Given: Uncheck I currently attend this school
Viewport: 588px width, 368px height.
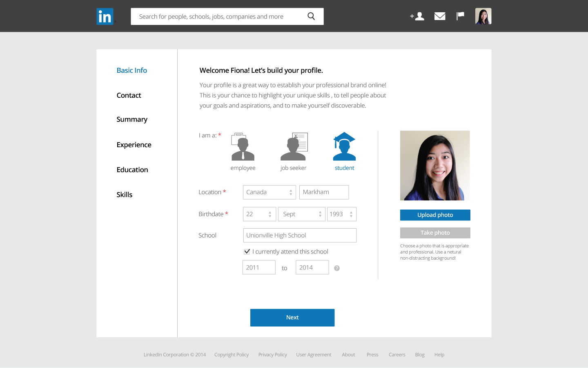Looking at the screenshot, I should (x=247, y=251).
